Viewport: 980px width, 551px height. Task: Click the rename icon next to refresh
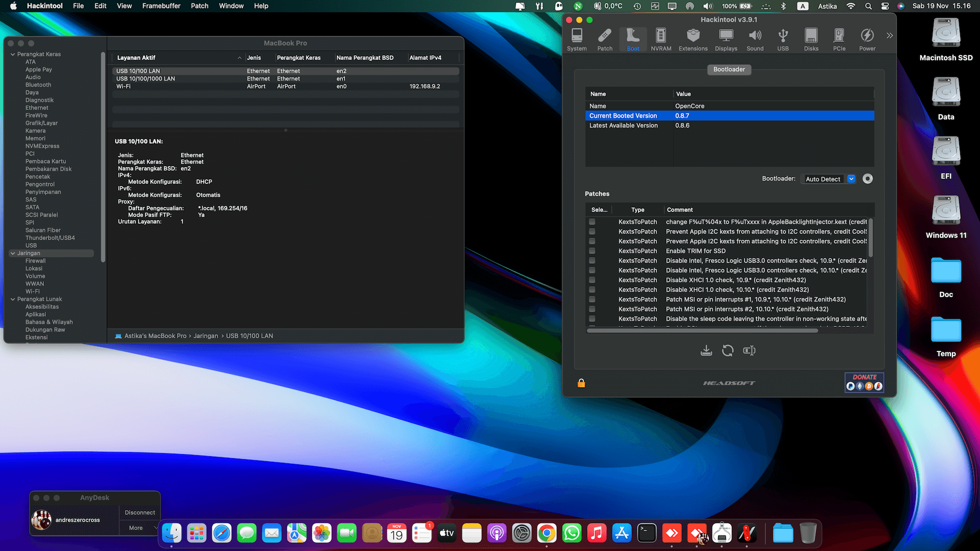[749, 350]
